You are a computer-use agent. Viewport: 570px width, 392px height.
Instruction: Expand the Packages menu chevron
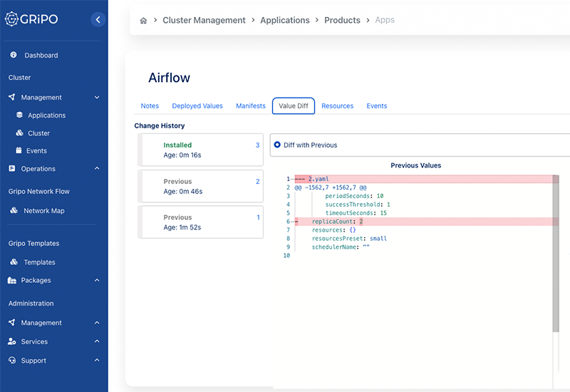(x=97, y=280)
